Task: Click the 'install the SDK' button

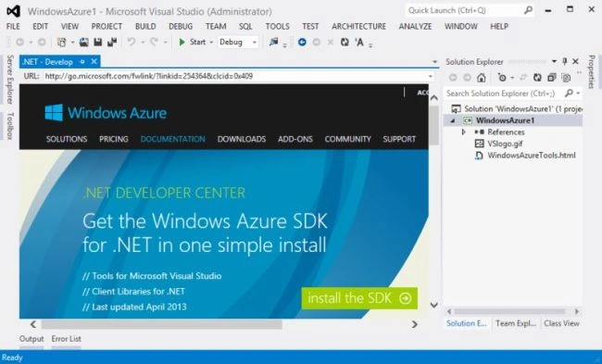Action: [x=359, y=298]
